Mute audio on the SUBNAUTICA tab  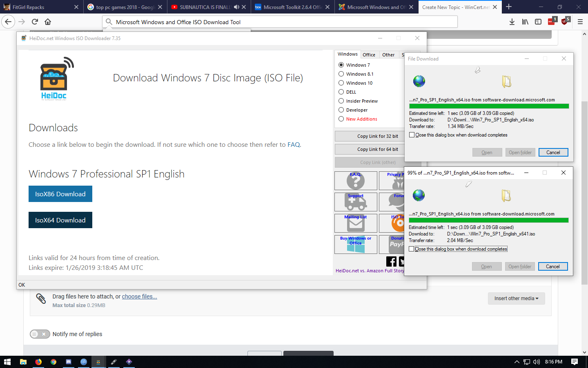pos(236,7)
